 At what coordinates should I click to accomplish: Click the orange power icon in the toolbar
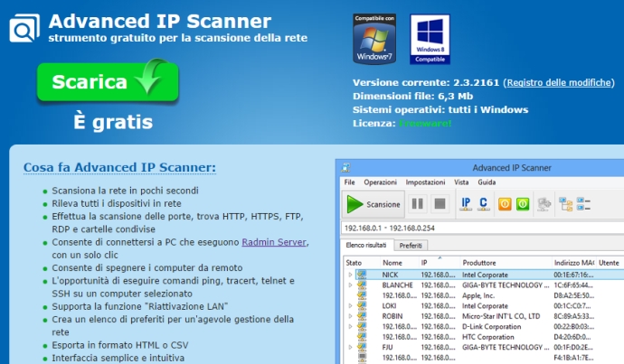pyautogui.click(x=505, y=204)
